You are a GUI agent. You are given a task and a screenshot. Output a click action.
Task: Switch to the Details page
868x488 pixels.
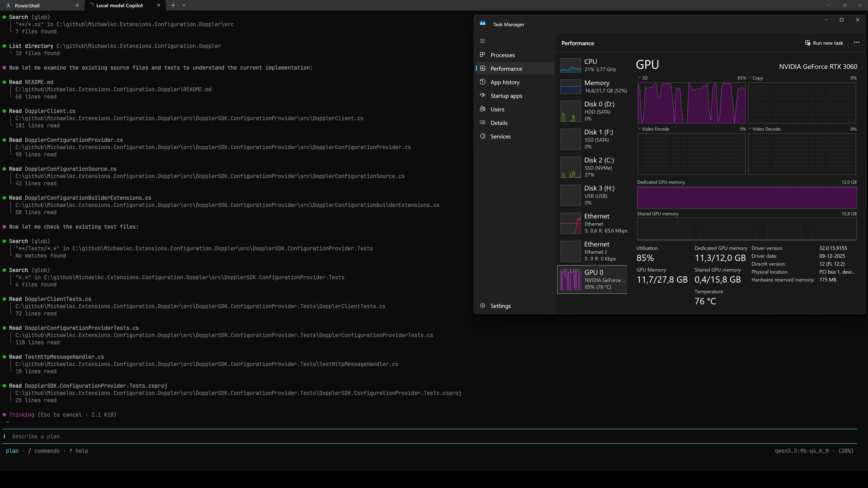(515, 123)
